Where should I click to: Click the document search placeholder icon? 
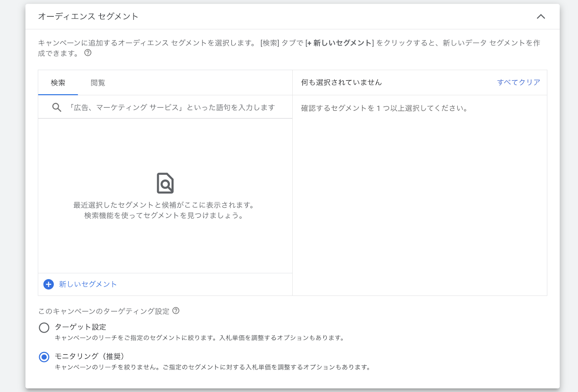165,183
